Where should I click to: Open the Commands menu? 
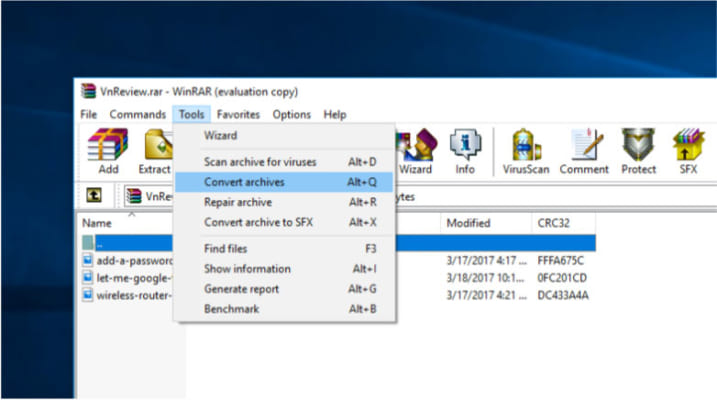click(x=138, y=114)
